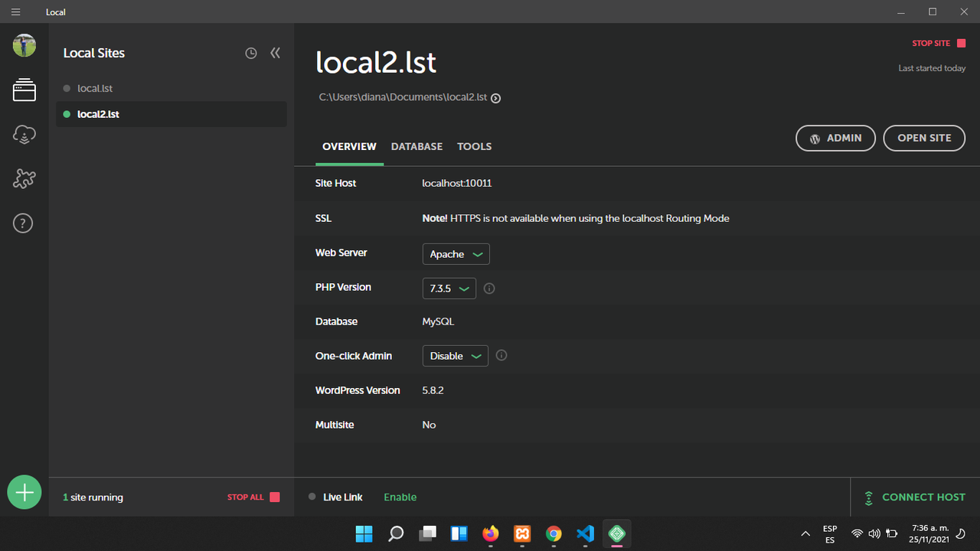Click the Windows Start button
Screen dimensions: 980x551
[x=364, y=533]
